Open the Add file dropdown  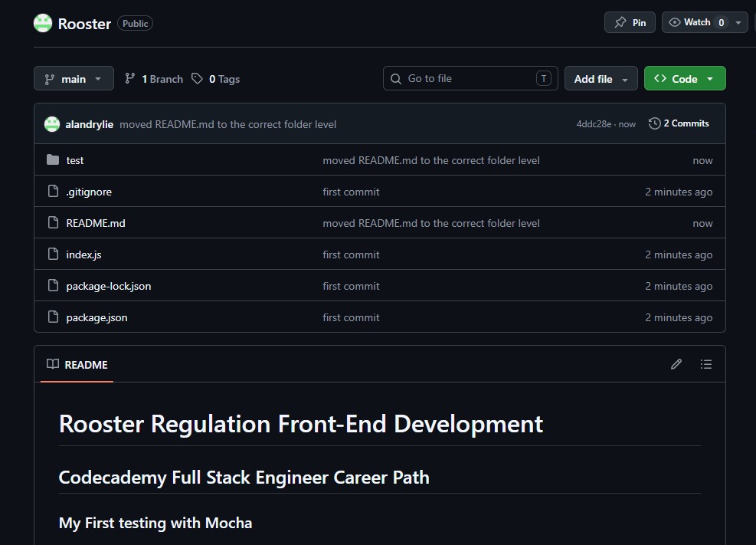click(x=601, y=79)
